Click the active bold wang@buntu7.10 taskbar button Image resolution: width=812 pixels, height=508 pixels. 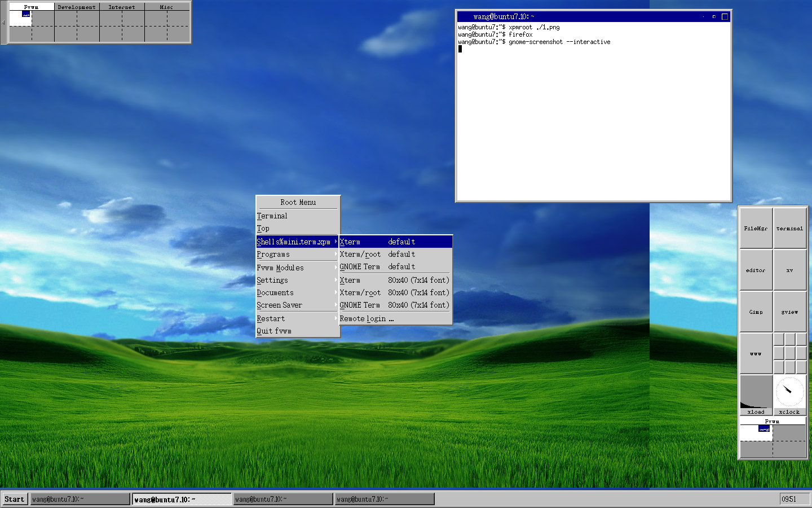[x=182, y=499]
